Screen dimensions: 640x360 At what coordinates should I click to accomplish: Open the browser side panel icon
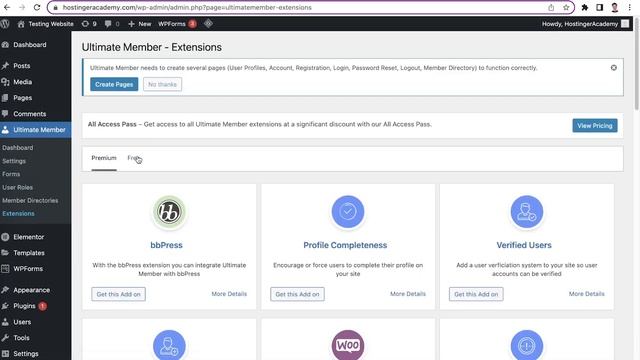click(x=600, y=7)
